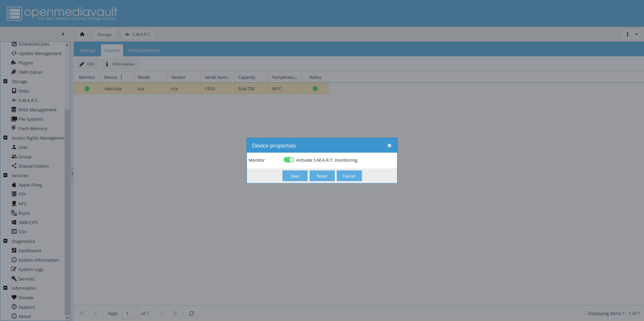Click the green Status indicator for /dev/sda

click(x=315, y=88)
